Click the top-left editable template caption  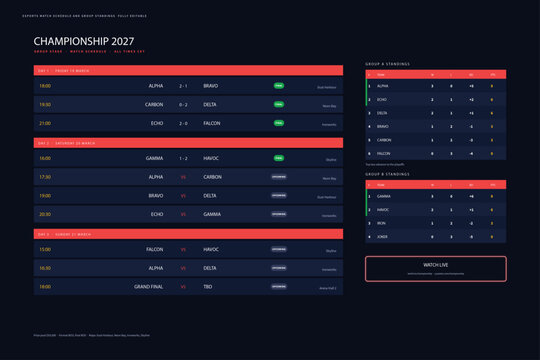pos(84,16)
